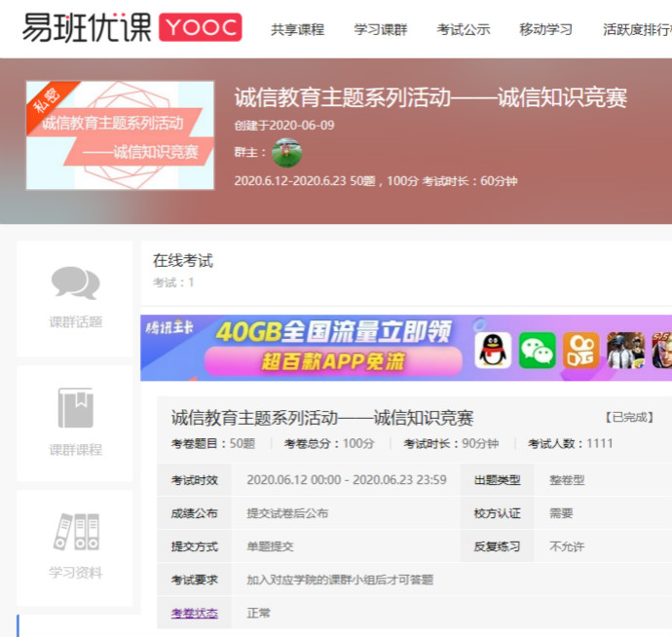
Task: Click the WeChat icon in banner
Action: tap(537, 350)
